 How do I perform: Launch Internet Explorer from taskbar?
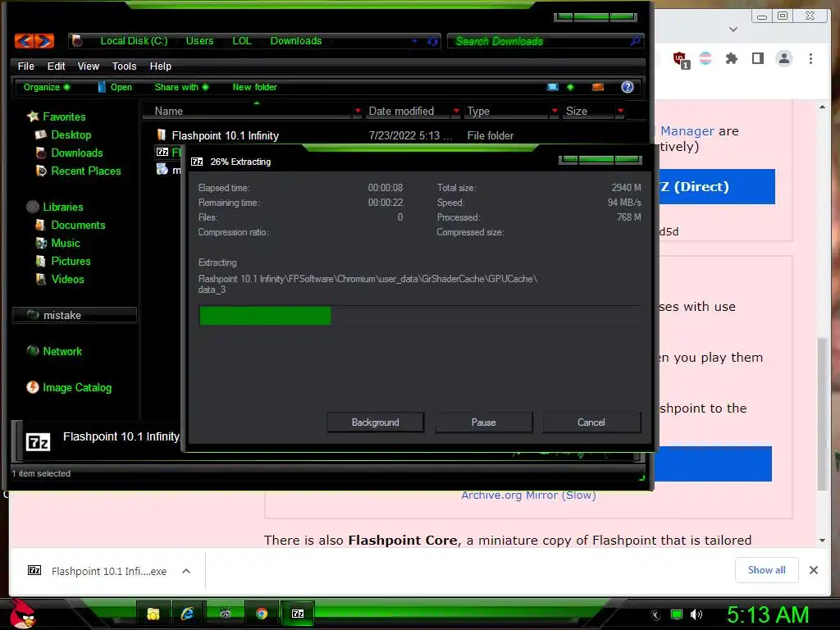click(x=188, y=614)
